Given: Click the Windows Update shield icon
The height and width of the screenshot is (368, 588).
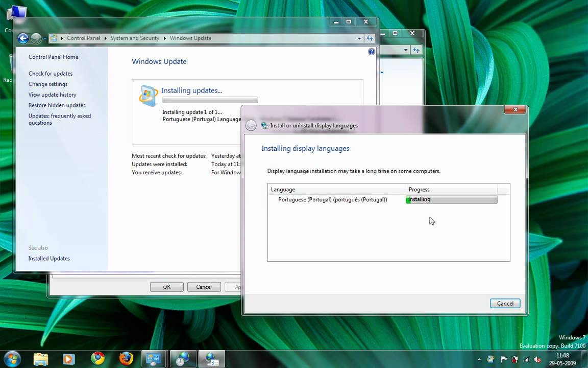Looking at the screenshot, I should coord(148,96).
